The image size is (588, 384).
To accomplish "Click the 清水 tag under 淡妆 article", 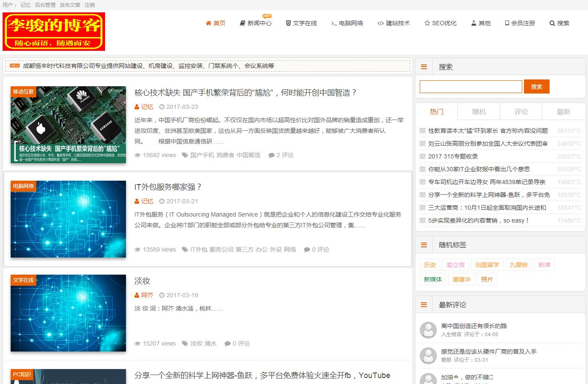I will click(x=210, y=343).
